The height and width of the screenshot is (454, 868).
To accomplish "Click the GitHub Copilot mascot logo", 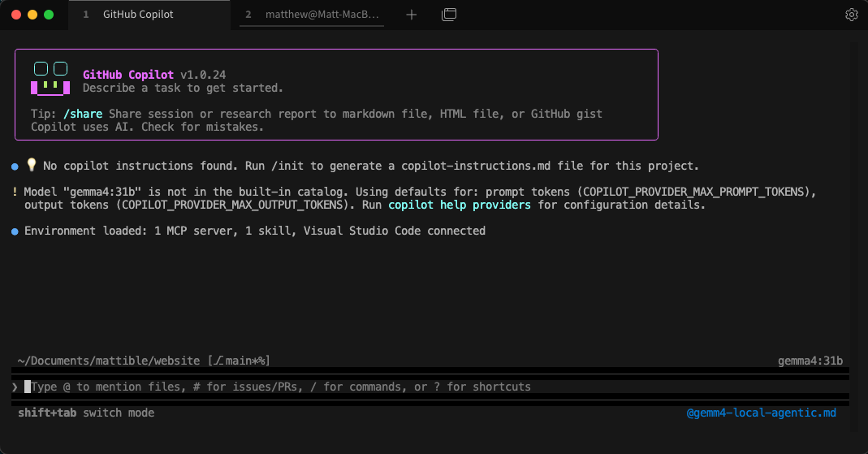I will coord(50,78).
